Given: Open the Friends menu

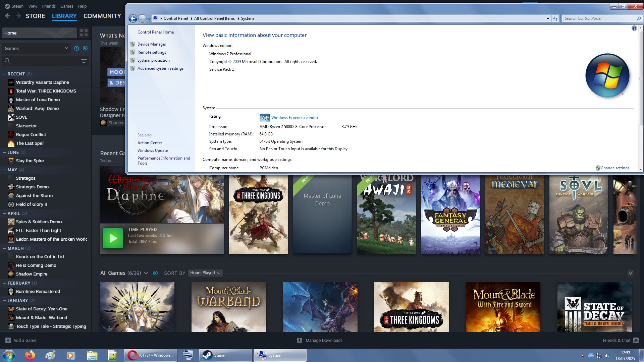Looking at the screenshot, I should click(49, 6).
